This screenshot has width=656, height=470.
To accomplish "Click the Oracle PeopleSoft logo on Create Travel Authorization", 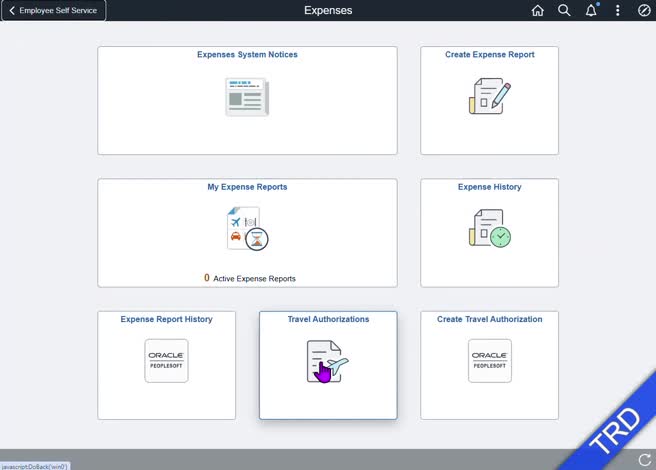I will point(489,361).
